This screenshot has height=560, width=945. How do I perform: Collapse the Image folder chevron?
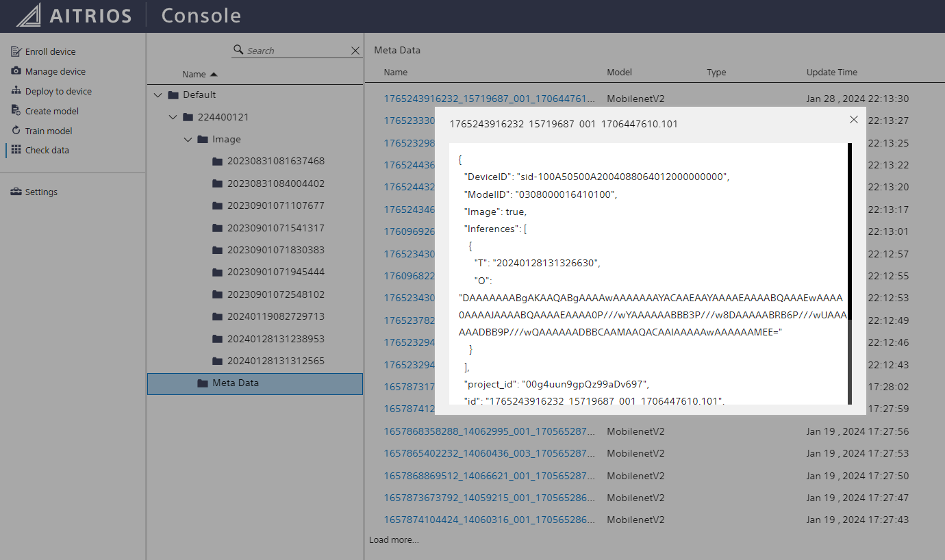coord(188,140)
